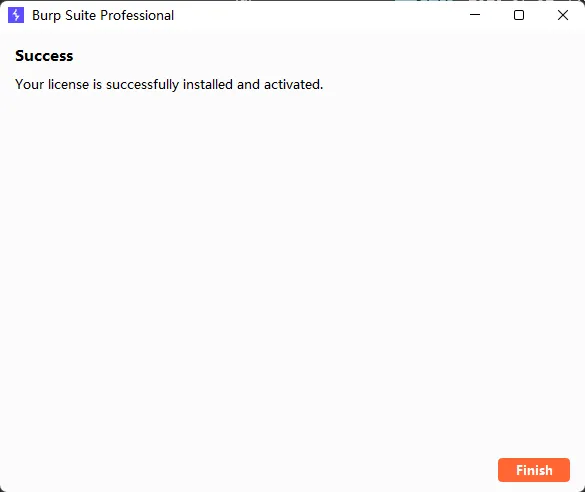Image resolution: width=585 pixels, height=492 pixels.
Task: Minimize the Burp Suite Professional window
Action: (475, 15)
